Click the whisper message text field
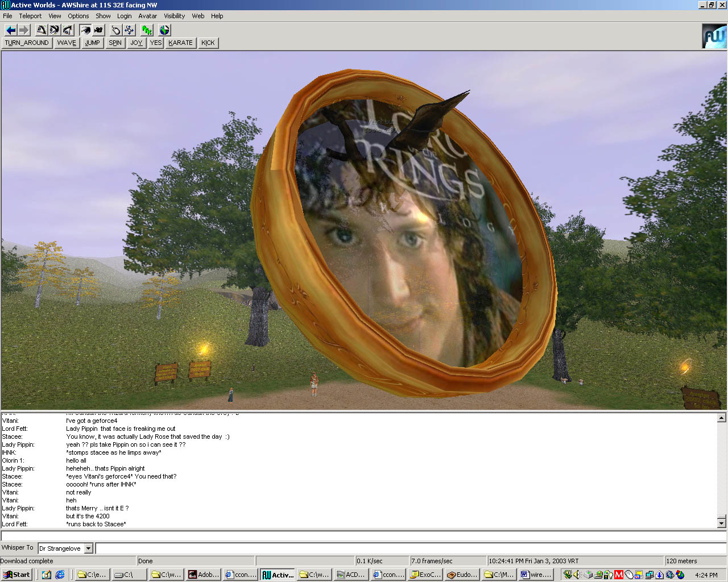 click(409, 548)
